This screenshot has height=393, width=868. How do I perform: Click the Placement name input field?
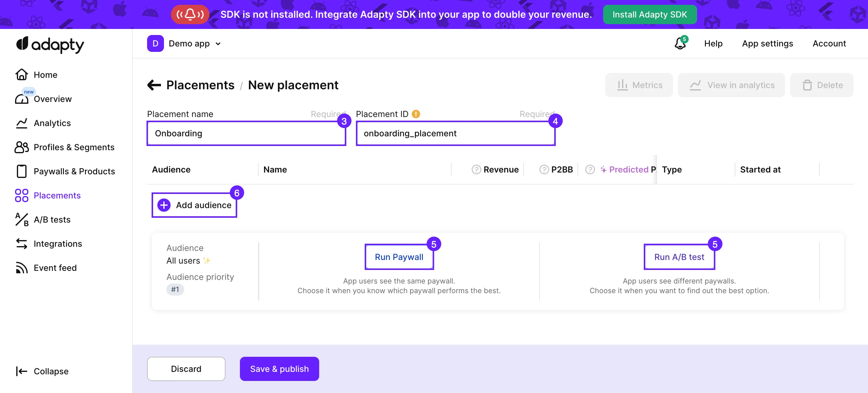pos(246,134)
